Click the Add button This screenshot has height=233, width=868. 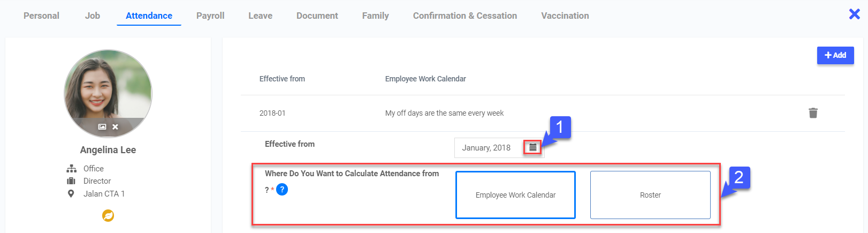(x=835, y=55)
